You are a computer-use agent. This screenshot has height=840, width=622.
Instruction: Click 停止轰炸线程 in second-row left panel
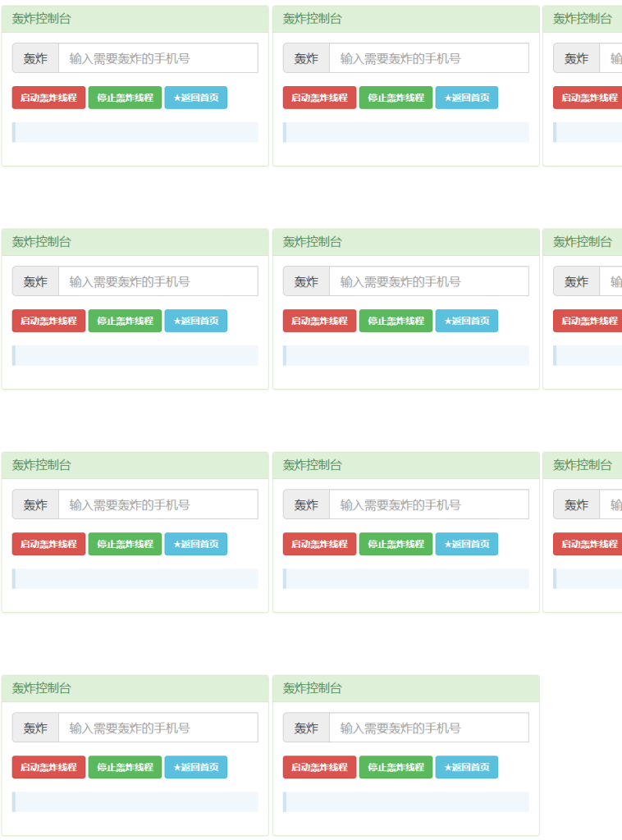point(125,321)
